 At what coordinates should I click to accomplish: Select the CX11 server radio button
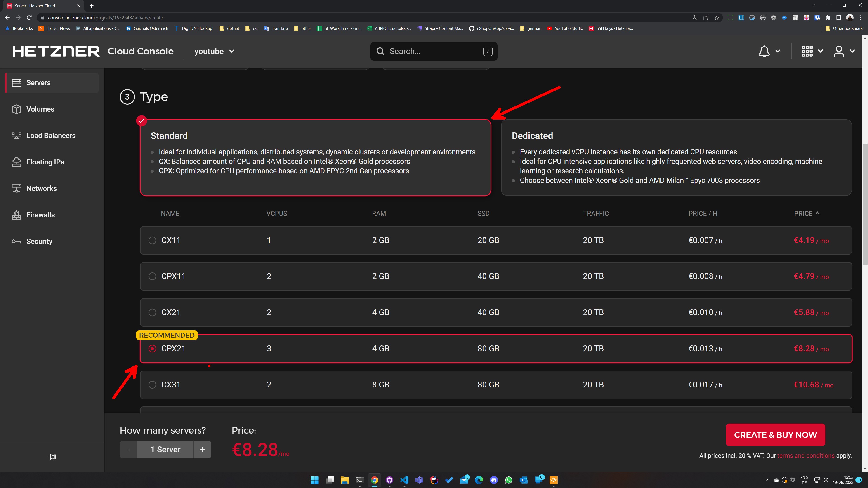(152, 240)
